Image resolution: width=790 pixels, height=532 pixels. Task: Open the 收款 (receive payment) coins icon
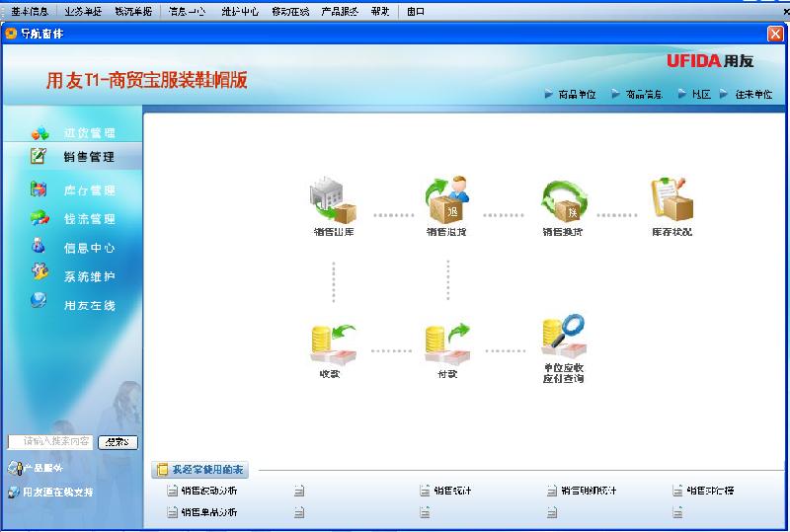(x=333, y=343)
